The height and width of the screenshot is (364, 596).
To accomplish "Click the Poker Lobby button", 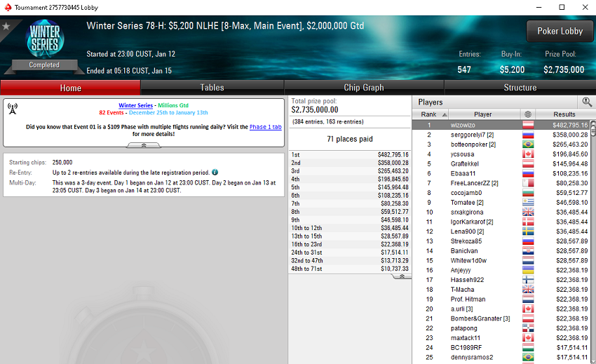I will click(x=560, y=31).
